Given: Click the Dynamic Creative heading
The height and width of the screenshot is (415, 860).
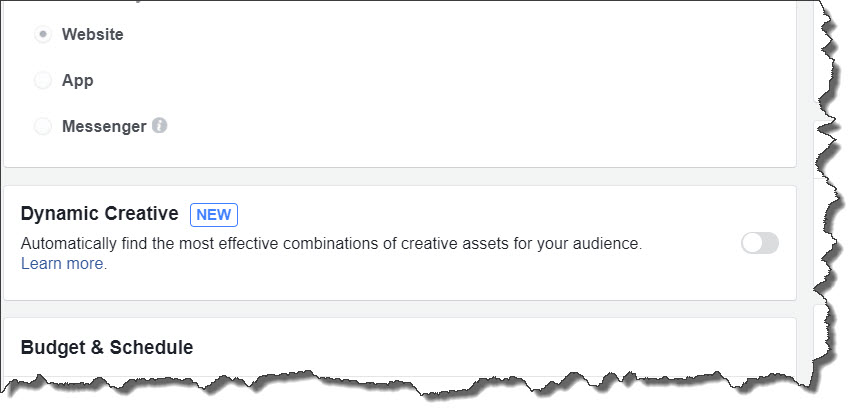Looking at the screenshot, I should (x=100, y=213).
